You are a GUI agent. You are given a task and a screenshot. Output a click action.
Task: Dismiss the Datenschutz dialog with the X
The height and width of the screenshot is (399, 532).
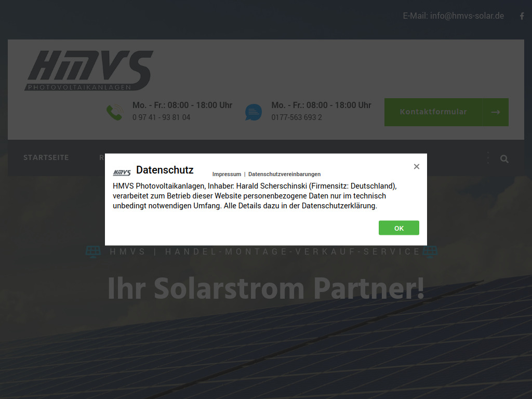point(416,166)
